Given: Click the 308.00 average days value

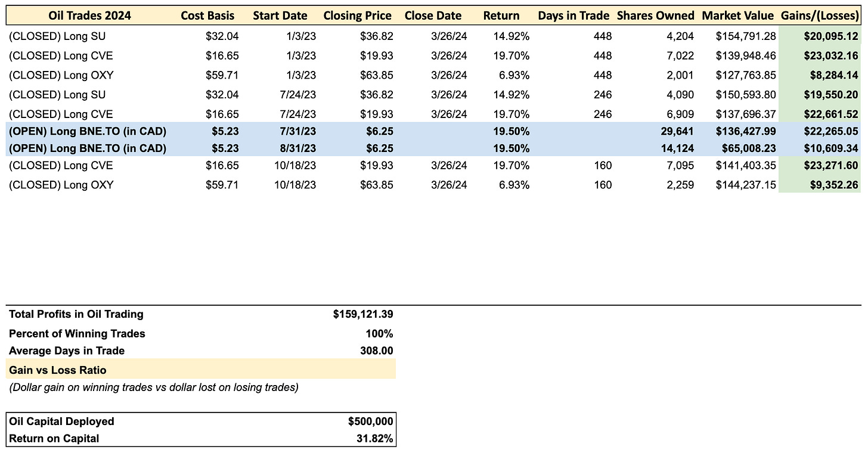Looking at the screenshot, I should [377, 350].
